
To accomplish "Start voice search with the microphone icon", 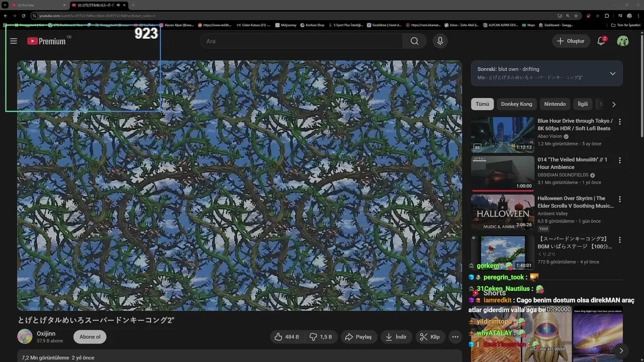I will click(440, 41).
